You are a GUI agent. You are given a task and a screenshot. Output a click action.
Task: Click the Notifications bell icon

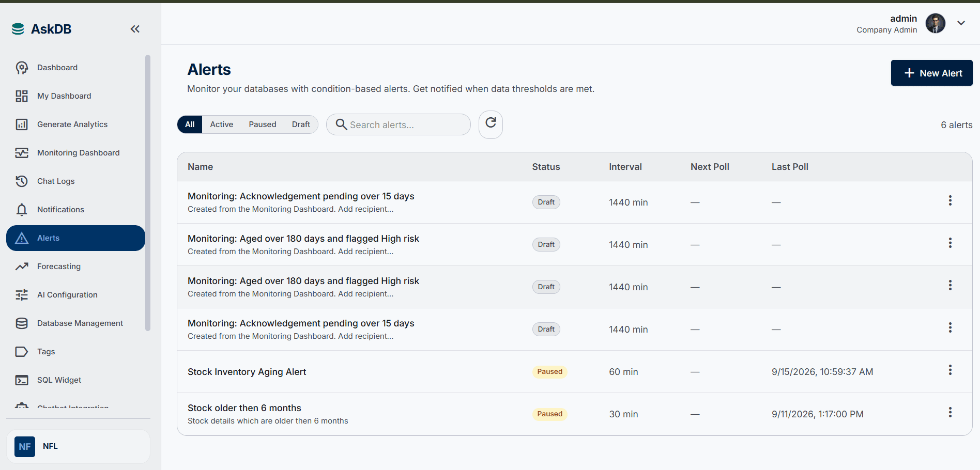22,210
